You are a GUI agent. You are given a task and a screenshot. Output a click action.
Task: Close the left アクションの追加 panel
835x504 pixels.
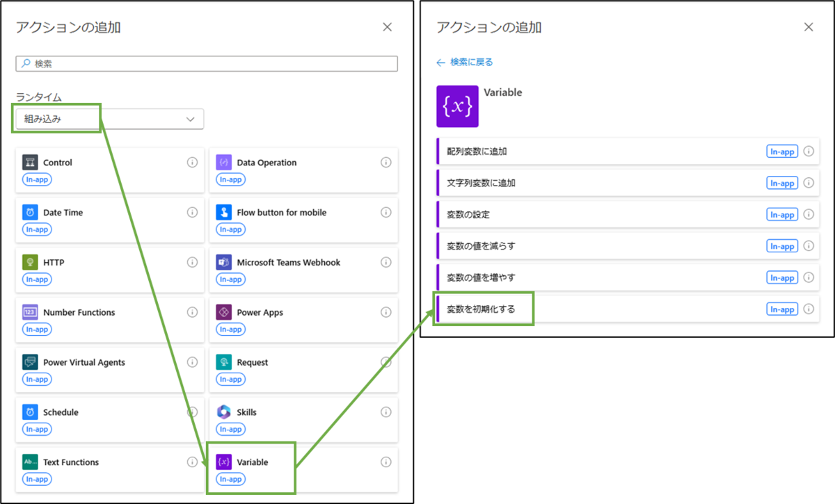coord(388,27)
